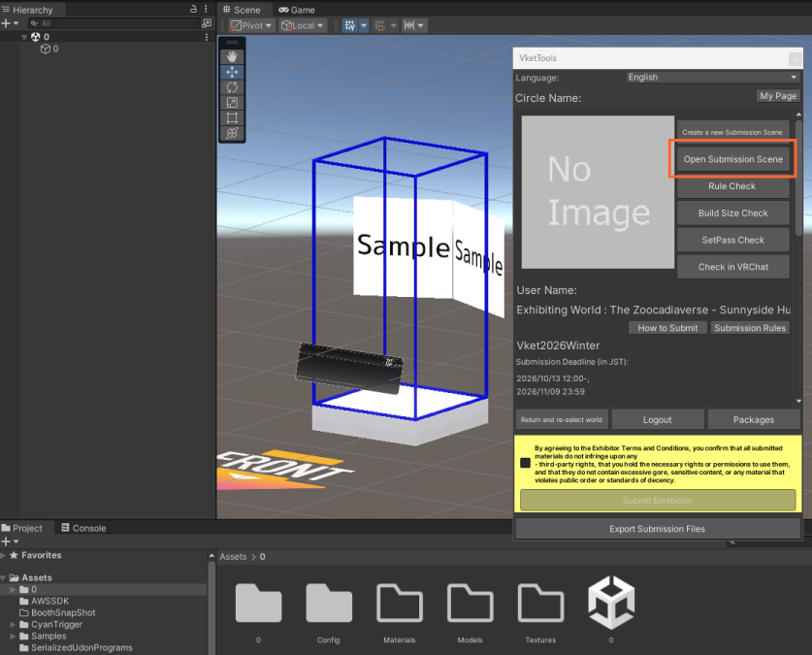Open the Materials folder in Assets
812x655 pixels.
[x=400, y=613]
